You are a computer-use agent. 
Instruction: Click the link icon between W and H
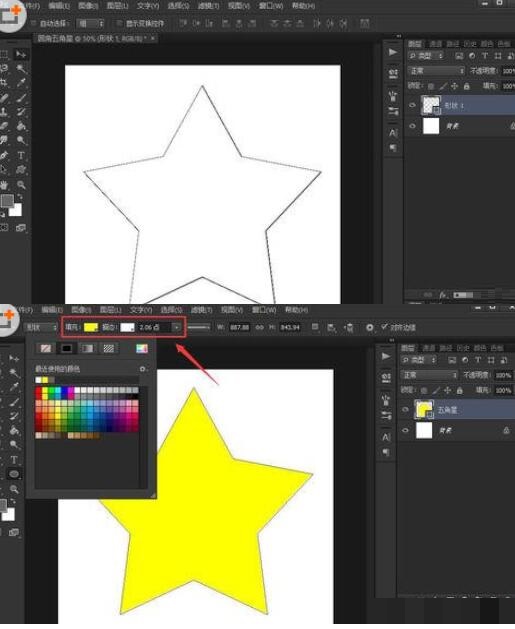pos(260,327)
